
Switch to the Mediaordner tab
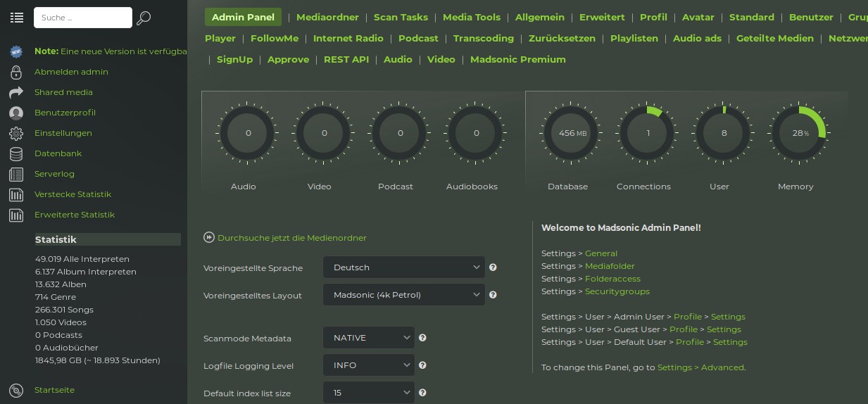[327, 17]
